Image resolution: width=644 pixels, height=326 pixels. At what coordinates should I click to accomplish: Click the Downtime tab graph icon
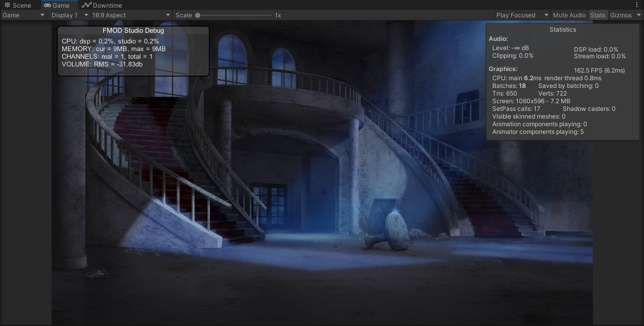(86, 5)
